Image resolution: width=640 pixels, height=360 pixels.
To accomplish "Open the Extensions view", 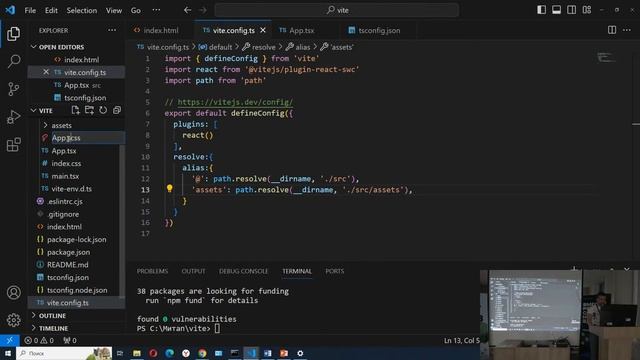I will click(x=13, y=144).
